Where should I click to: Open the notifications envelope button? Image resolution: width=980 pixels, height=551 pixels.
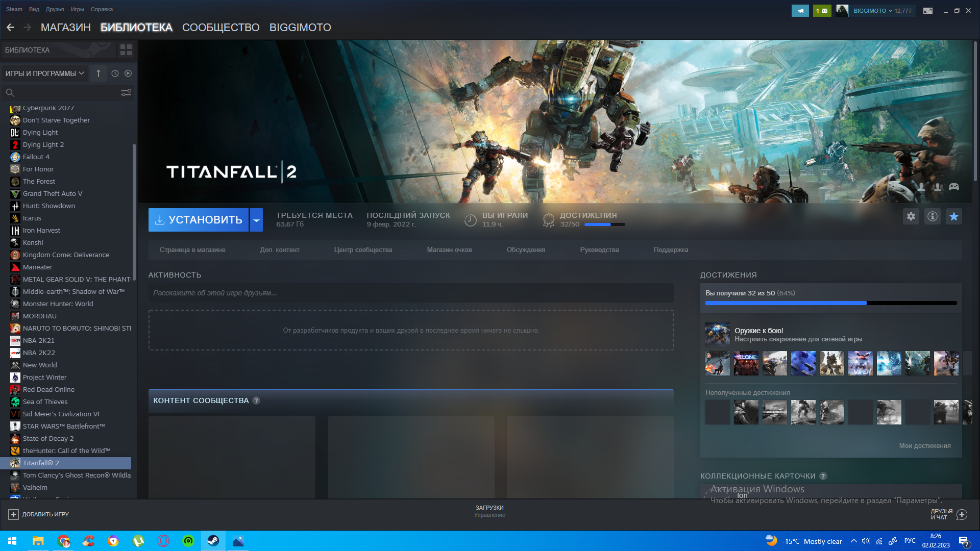tap(822, 11)
